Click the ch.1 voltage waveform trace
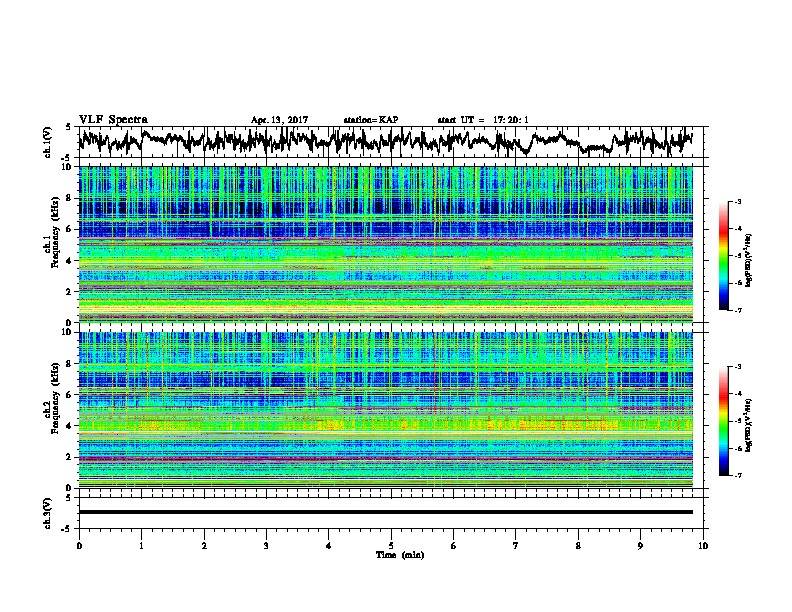 (x=385, y=141)
